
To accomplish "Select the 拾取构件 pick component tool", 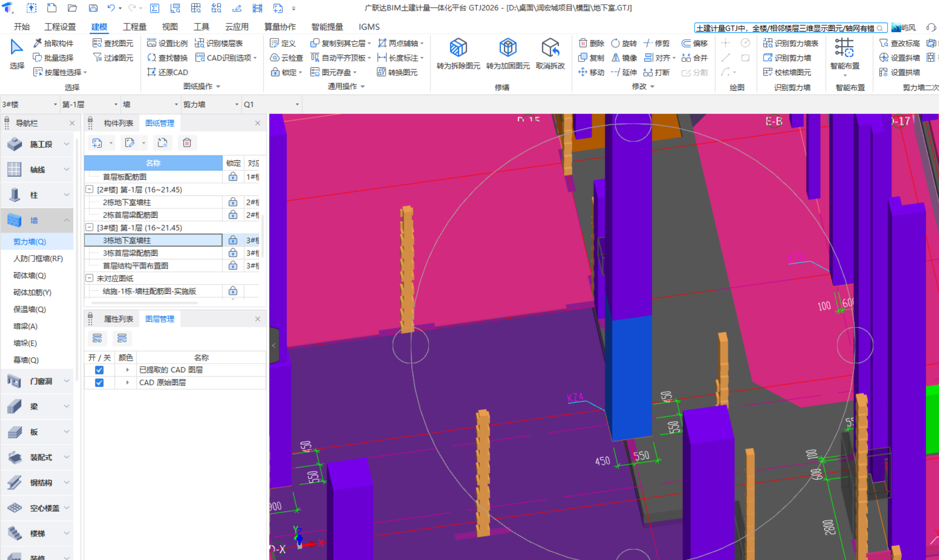I will pos(53,43).
